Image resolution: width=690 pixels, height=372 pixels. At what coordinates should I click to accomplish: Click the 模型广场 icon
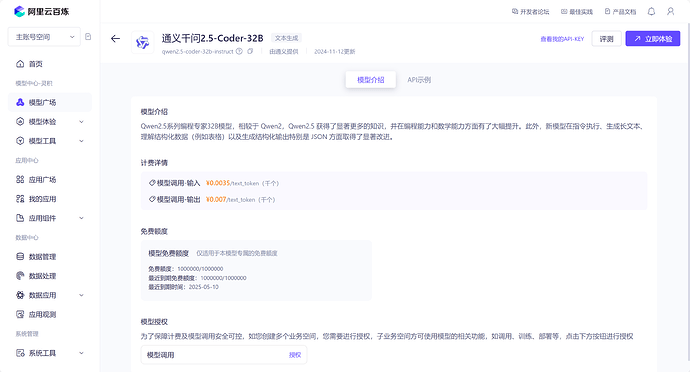20,102
